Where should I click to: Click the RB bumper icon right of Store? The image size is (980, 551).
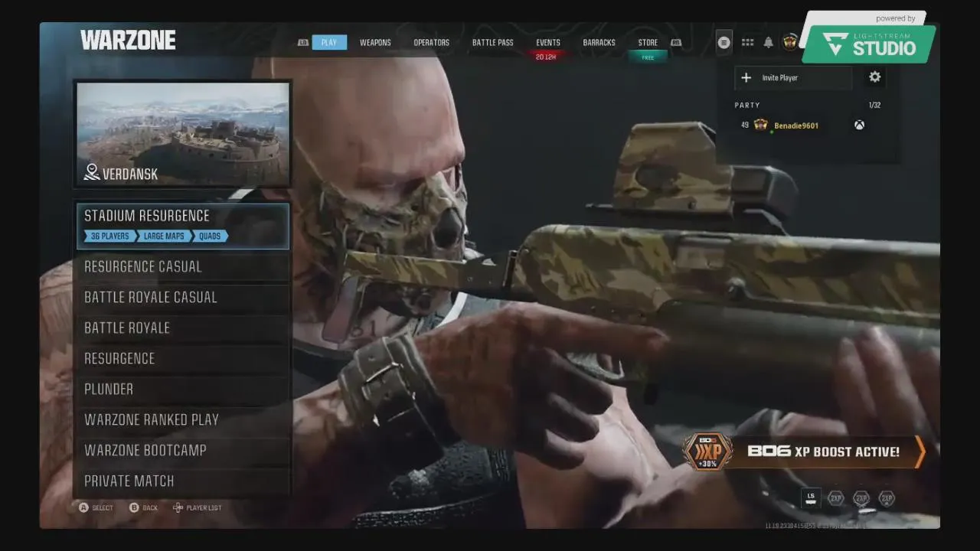[x=676, y=43]
